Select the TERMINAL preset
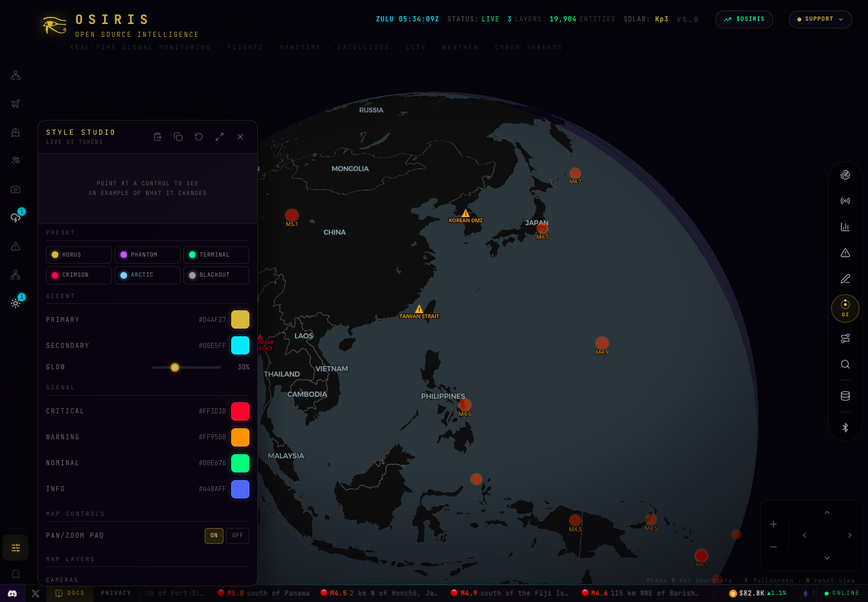868x602 pixels. 216,255
